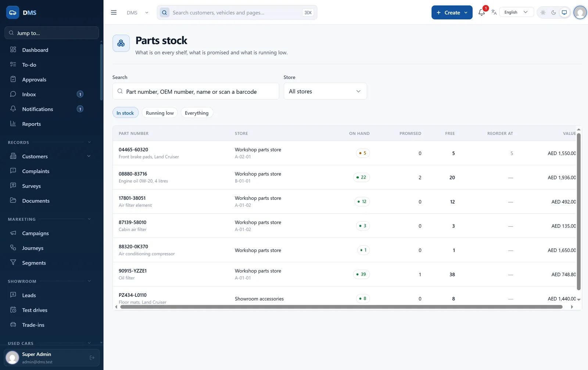Open the English language selector
588x370 pixels.
516,12
